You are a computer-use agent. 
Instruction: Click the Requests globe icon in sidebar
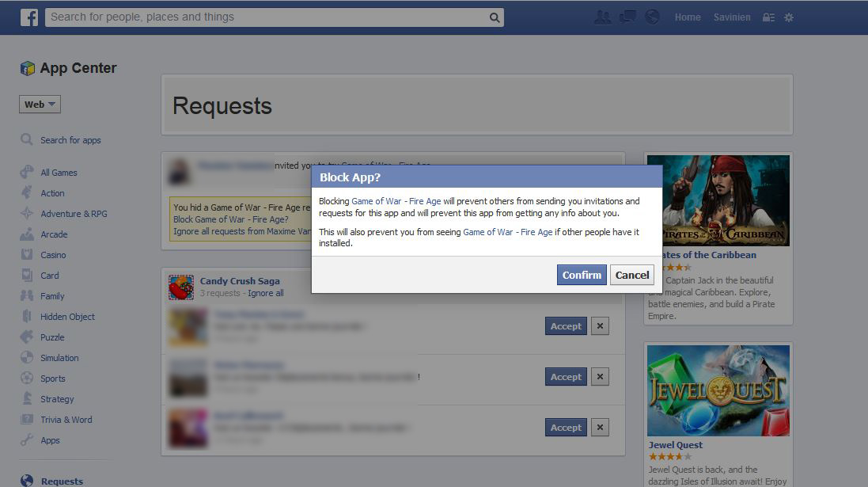pyautogui.click(x=27, y=481)
